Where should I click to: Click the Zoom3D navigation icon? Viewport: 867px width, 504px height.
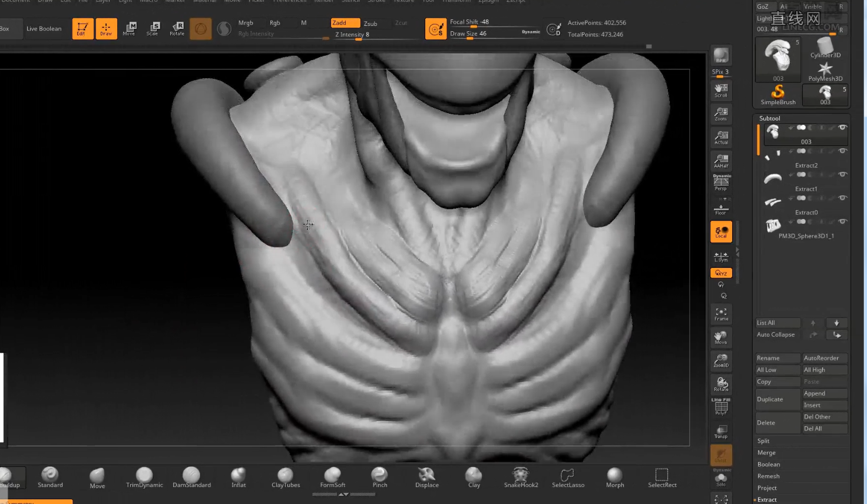click(721, 360)
